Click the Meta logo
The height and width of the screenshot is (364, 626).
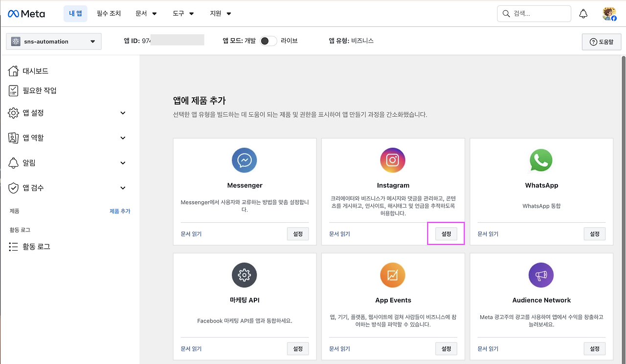click(26, 14)
